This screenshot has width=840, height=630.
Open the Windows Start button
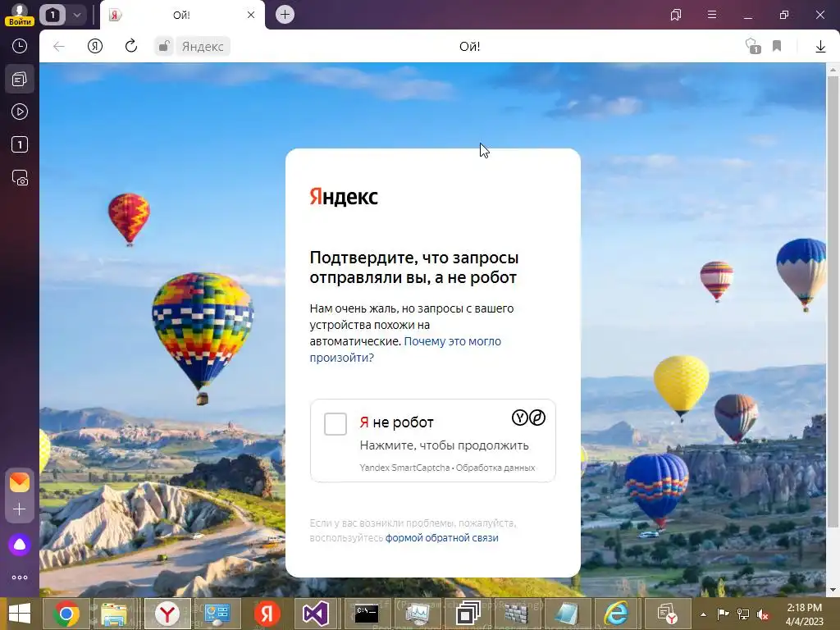20,614
